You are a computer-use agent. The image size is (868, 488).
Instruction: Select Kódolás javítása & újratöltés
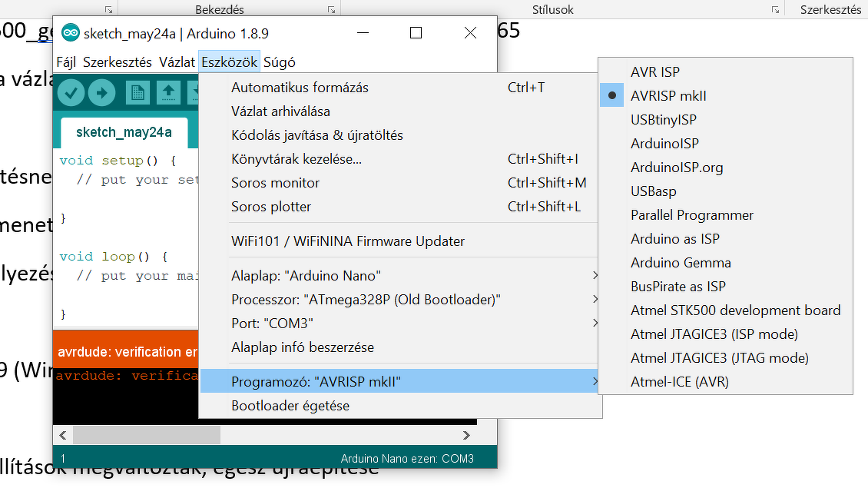[399, 135]
